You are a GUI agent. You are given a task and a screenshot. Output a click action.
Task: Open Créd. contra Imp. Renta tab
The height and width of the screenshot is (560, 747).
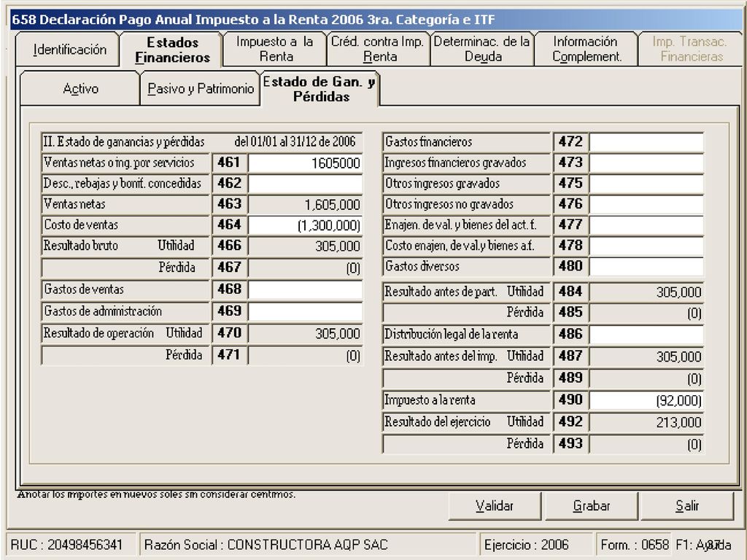click(379, 49)
